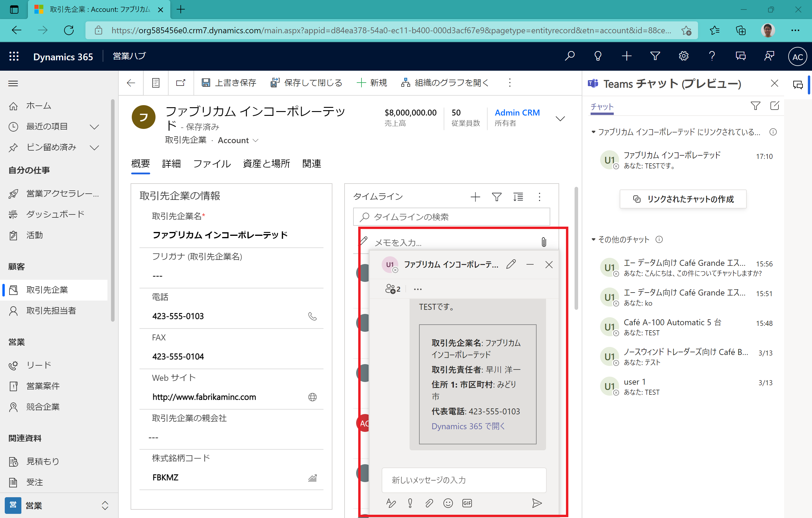This screenshot has height=518, width=812.
Task: Expand the ピン留め済み section
Action: pyautogui.click(x=94, y=148)
